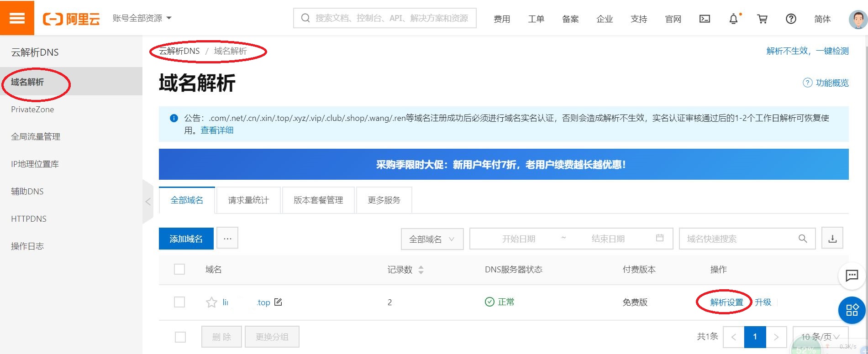Click the promotional sale banner
The height and width of the screenshot is (354, 868).
coord(504,164)
